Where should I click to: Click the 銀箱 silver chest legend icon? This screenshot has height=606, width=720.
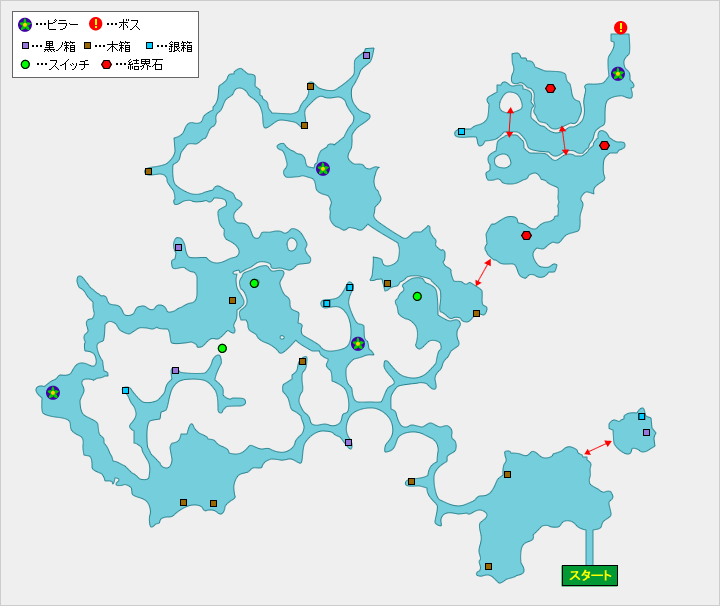pos(149,46)
